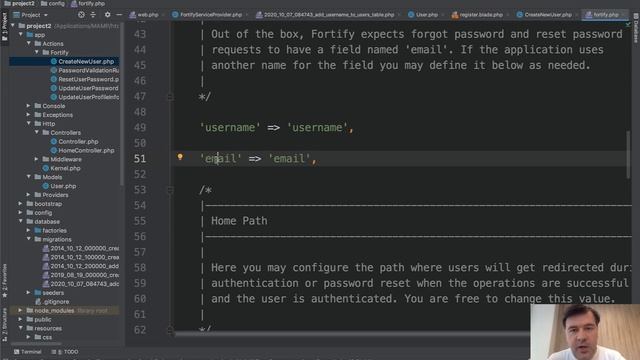Screen dimensions: 640x360
Task: Open the Database tool window on right edge
Action: [x=636, y=28]
